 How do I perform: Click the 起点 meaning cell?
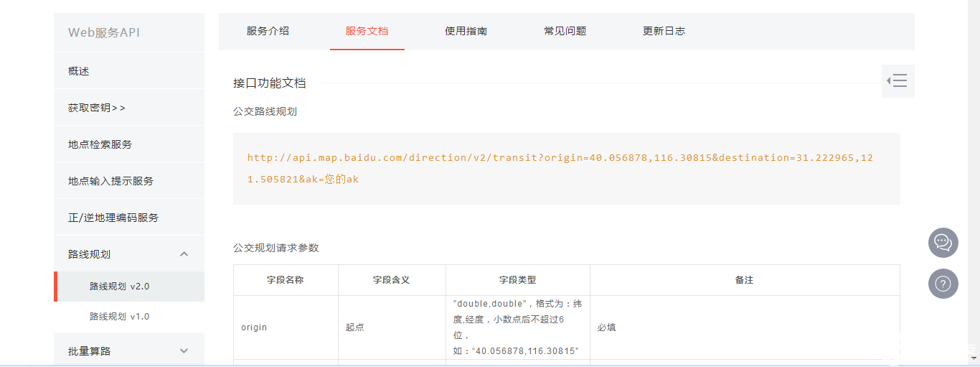click(392, 327)
